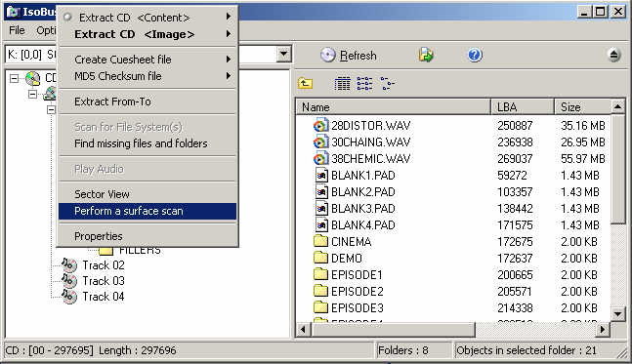The image size is (632, 364).
Task: Click the extract arrow toolbar icon
Action: [426, 55]
